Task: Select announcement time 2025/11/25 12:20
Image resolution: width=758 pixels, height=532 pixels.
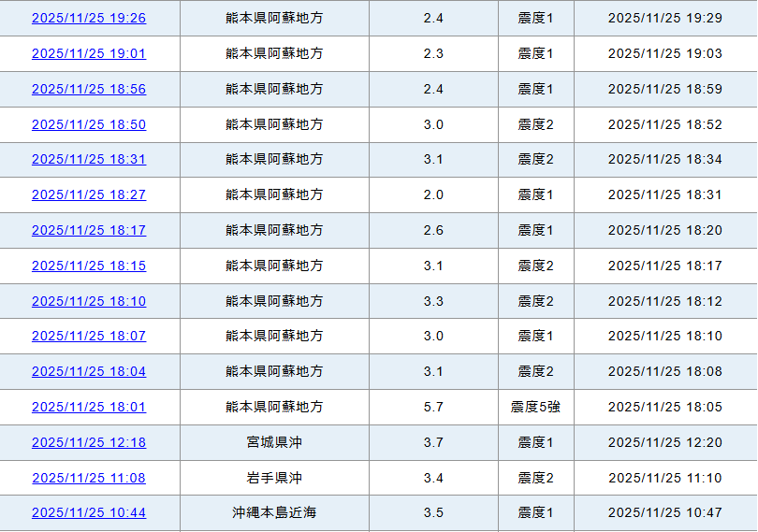Action: [x=665, y=442]
